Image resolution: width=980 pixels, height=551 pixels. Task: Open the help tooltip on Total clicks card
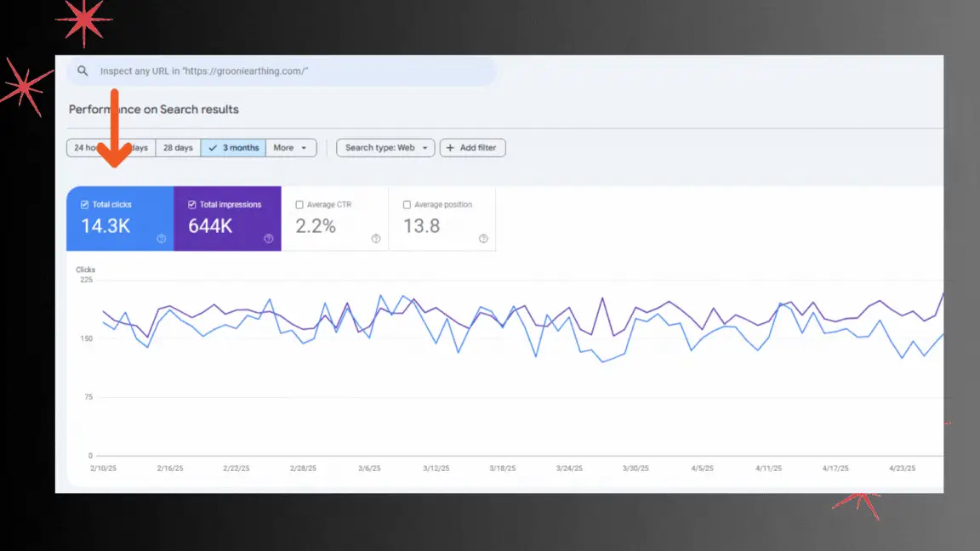click(161, 239)
